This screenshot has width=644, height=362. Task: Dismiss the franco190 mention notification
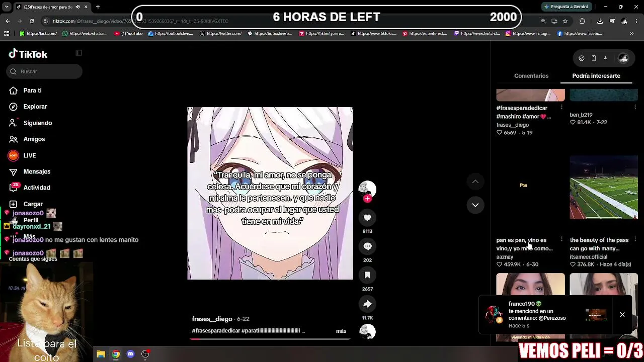point(622,315)
